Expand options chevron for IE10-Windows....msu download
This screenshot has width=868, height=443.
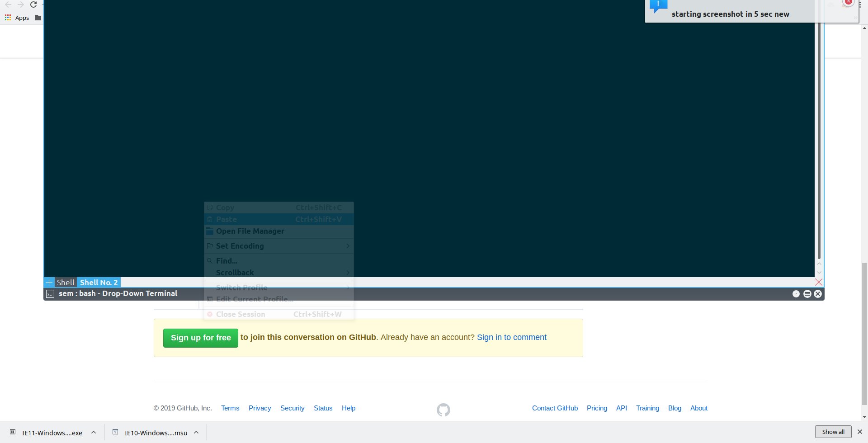[x=196, y=432]
